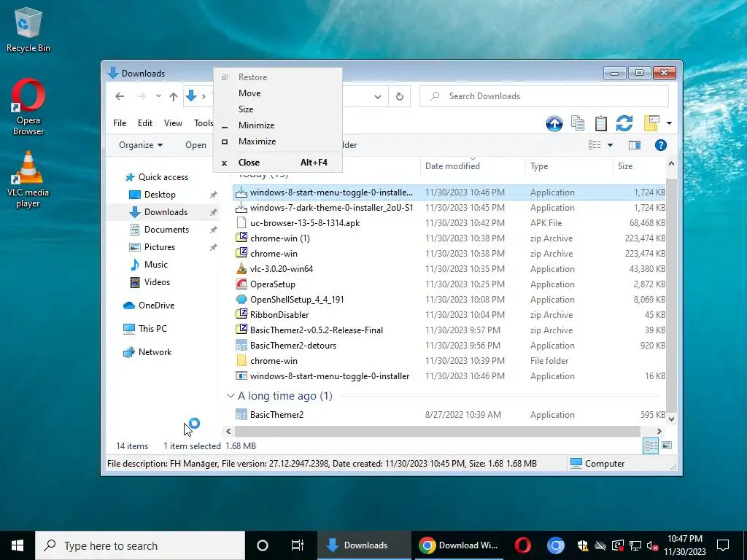
Task: Open the View menu
Action: (173, 122)
